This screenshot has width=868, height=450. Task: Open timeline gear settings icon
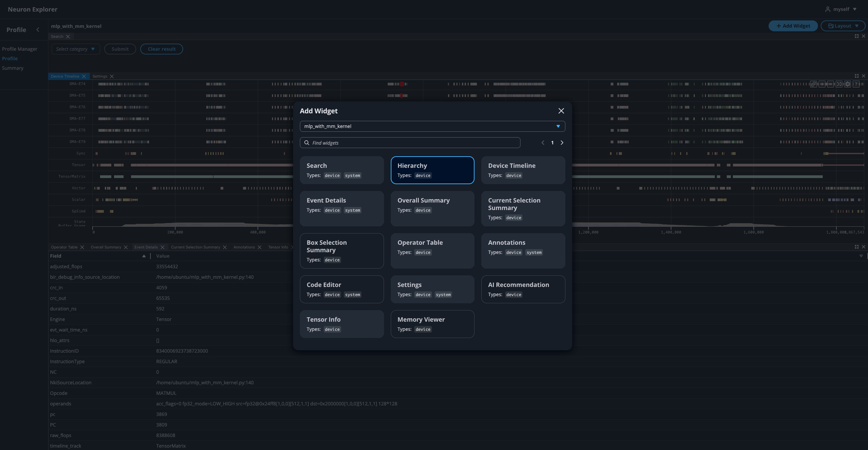848,84
